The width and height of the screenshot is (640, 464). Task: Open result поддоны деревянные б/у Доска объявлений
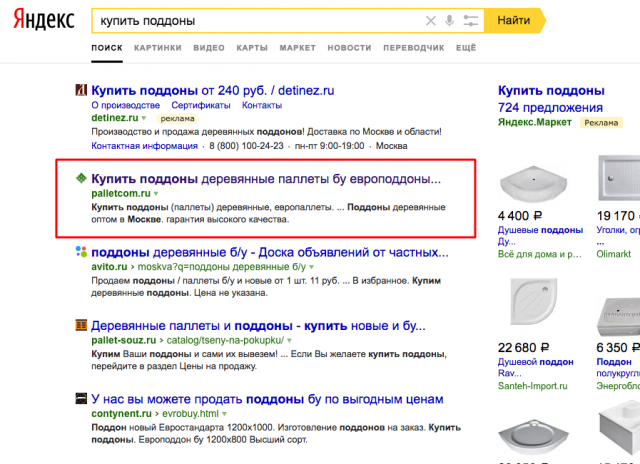(x=270, y=253)
